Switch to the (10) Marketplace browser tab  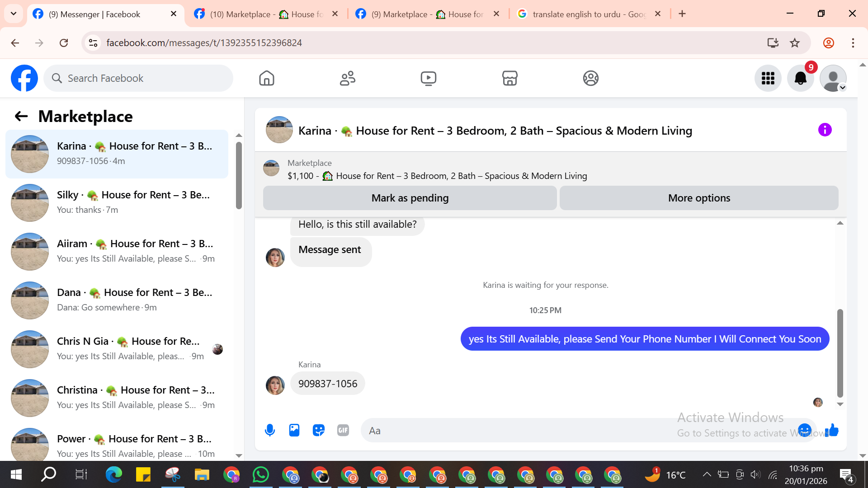tap(267, 14)
